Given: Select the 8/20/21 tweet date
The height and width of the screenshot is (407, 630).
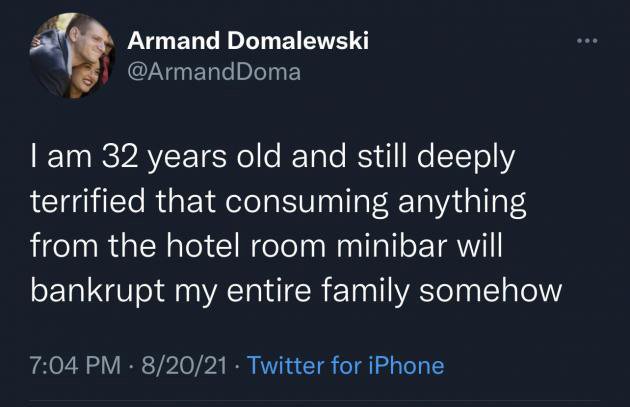Looking at the screenshot, I should point(184,365).
